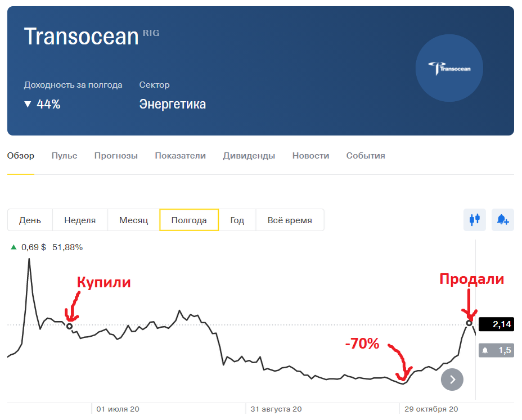The height and width of the screenshot is (420, 522).
Task: Select the Неделя time range
Action: click(80, 220)
